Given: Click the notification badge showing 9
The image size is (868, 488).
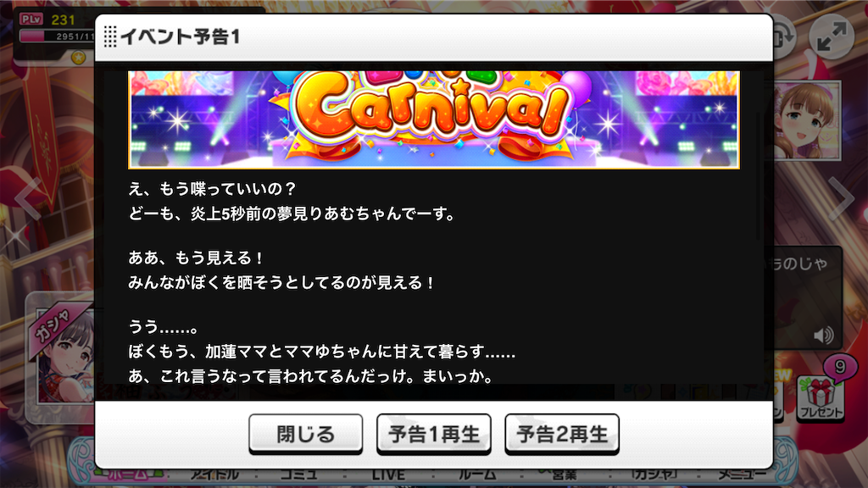Looking at the screenshot, I should tap(840, 367).
